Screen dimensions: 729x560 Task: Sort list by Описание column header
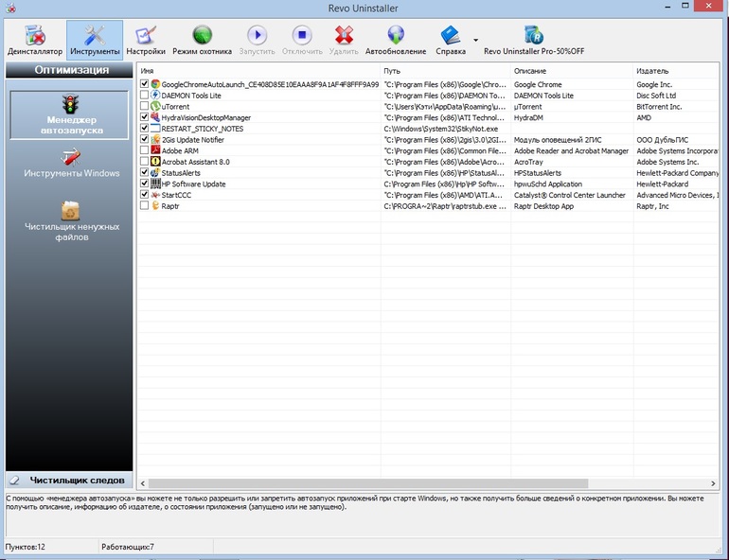coord(572,71)
